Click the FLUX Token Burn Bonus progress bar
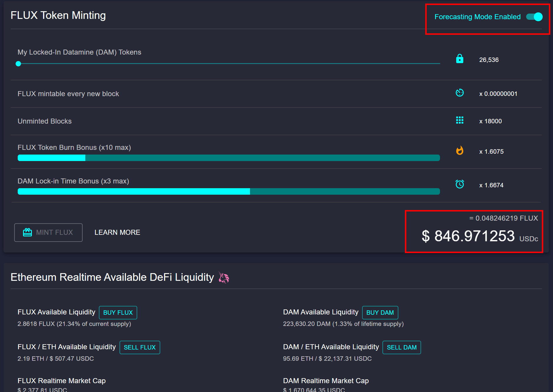This screenshot has width=553, height=392. point(229,158)
